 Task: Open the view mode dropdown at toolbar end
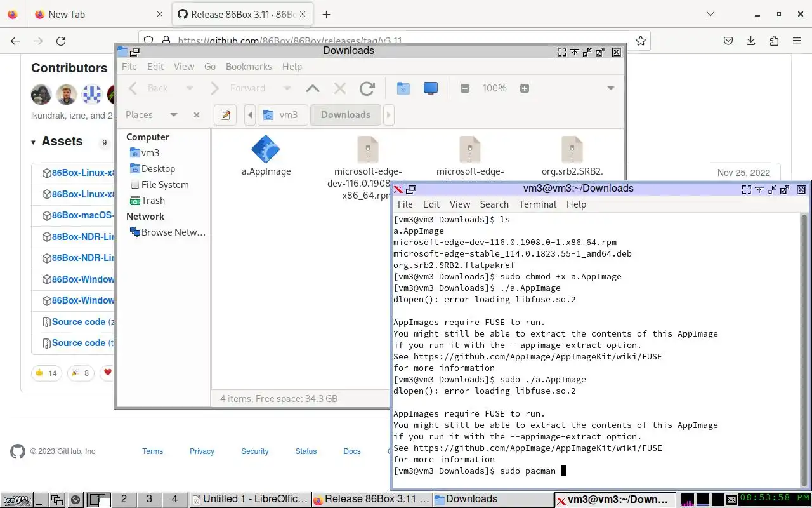(x=611, y=88)
